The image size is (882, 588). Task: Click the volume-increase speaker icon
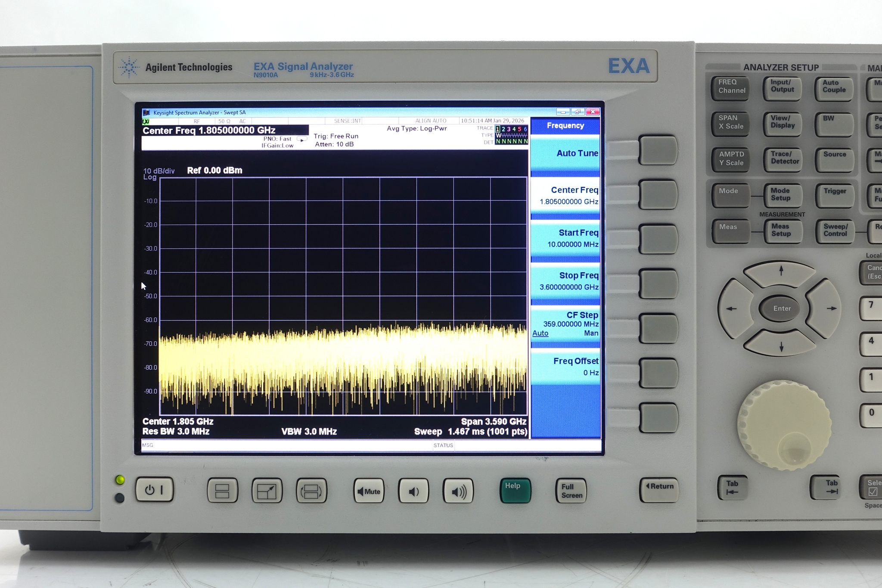pyautogui.click(x=459, y=491)
